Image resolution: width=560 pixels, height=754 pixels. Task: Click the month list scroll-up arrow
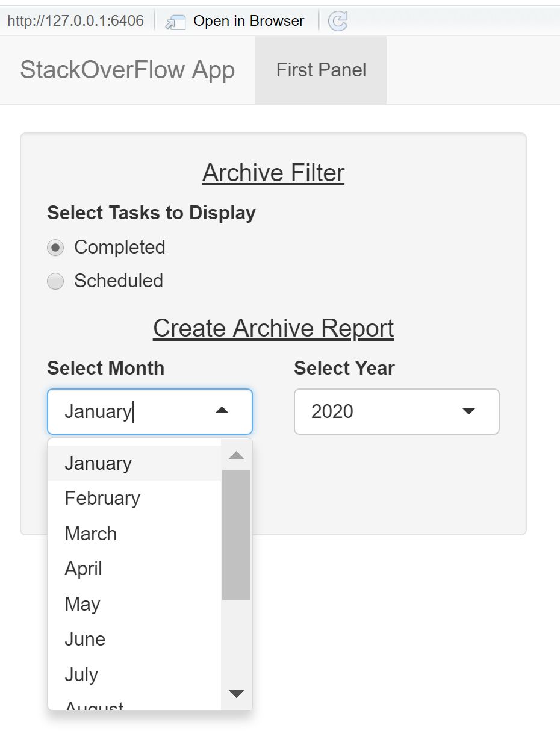[x=236, y=455]
